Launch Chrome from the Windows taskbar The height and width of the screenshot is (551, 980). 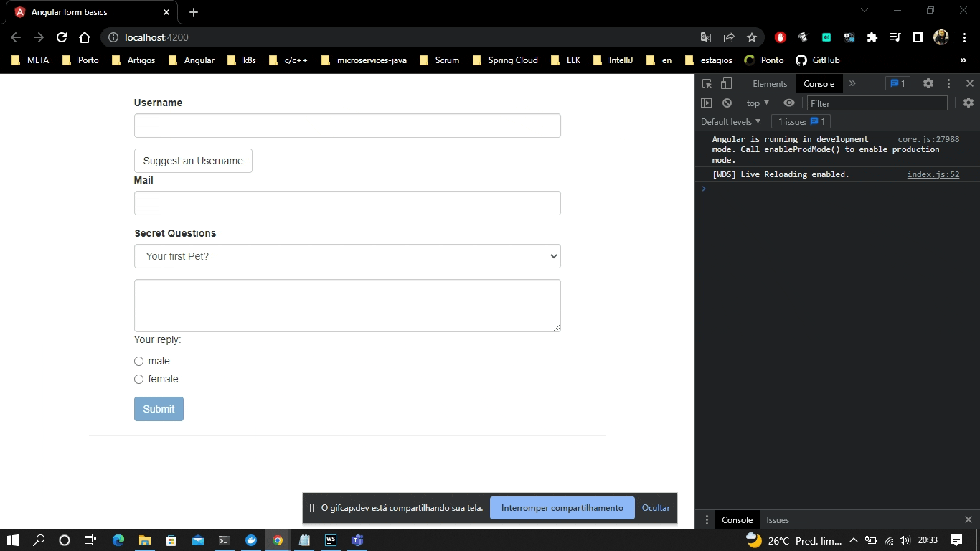coord(277,541)
